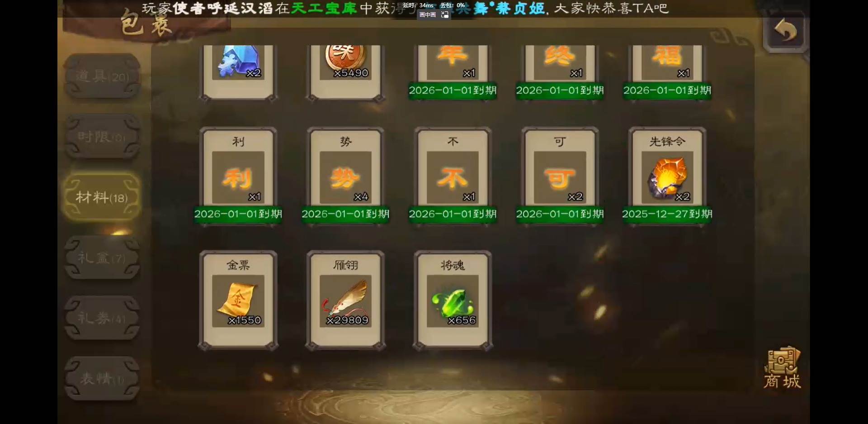Click 天工宝库 in the scrolling announcement
Screen dimensions: 868x424
324,8
